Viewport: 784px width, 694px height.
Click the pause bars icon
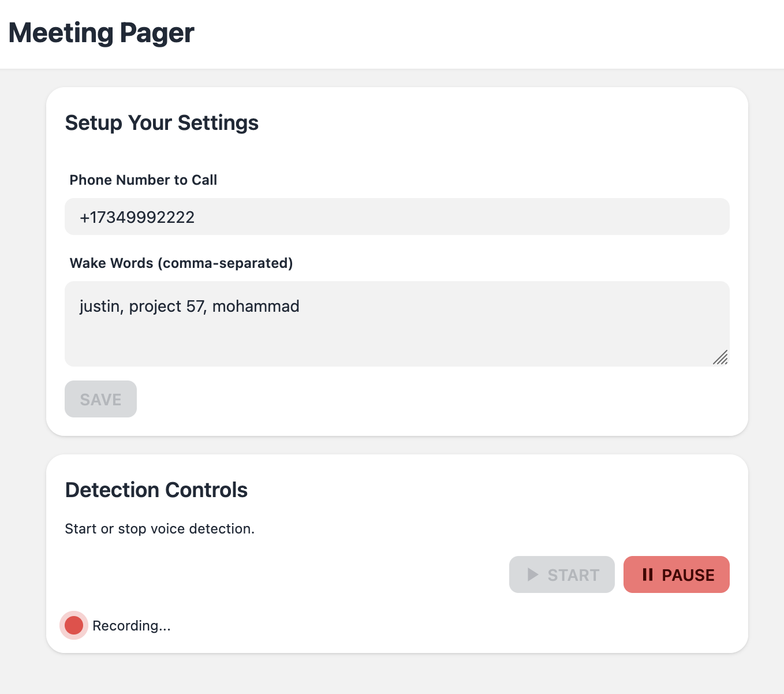coord(648,574)
